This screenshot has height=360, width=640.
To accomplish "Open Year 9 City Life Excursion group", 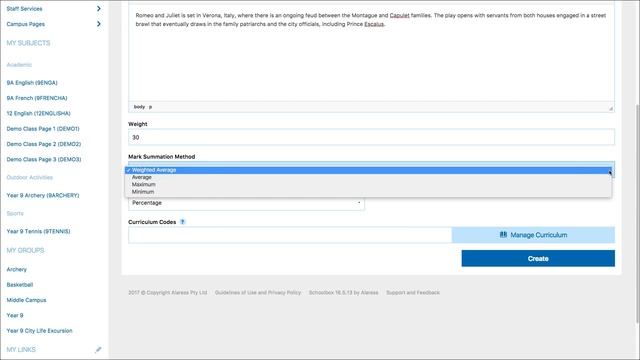I will pos(39,331).
